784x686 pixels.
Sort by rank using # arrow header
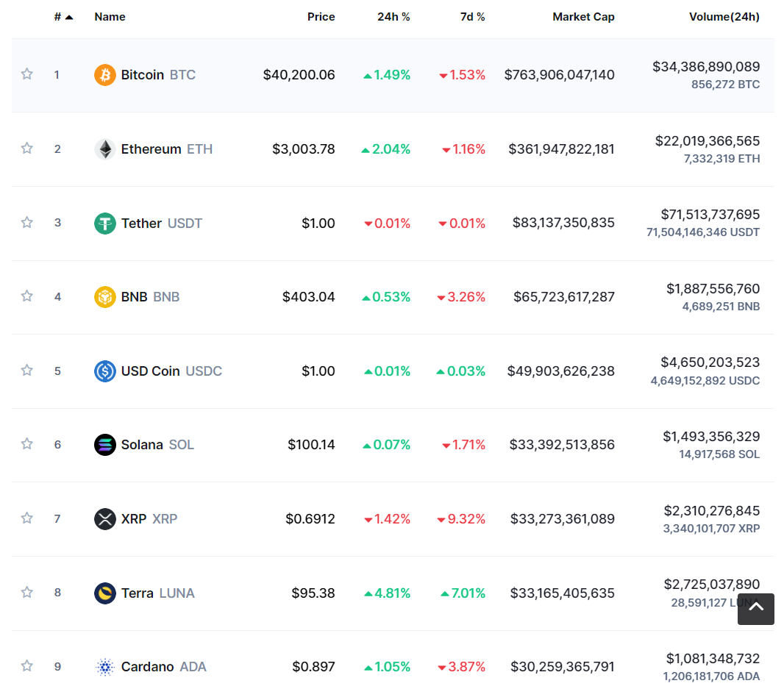(x=63, y=17)
